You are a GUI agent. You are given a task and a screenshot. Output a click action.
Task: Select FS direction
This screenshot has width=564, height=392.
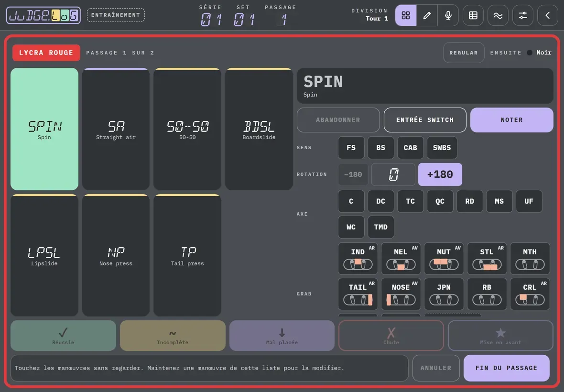(351, 147)
